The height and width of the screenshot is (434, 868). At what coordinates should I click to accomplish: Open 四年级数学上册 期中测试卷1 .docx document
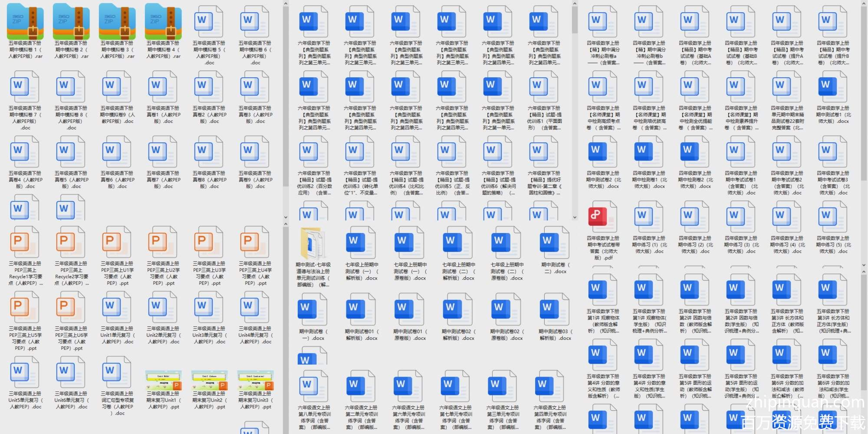(x=833, y=87)
